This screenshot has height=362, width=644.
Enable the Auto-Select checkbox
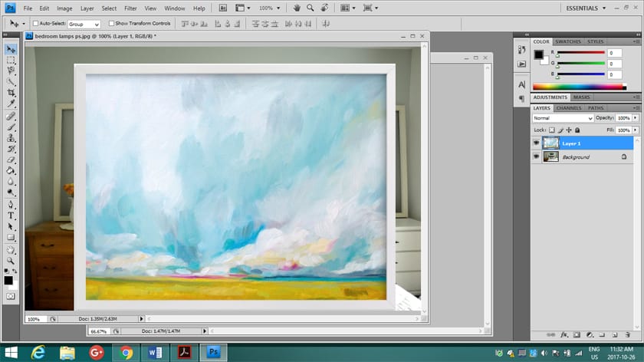pos(36,24)
